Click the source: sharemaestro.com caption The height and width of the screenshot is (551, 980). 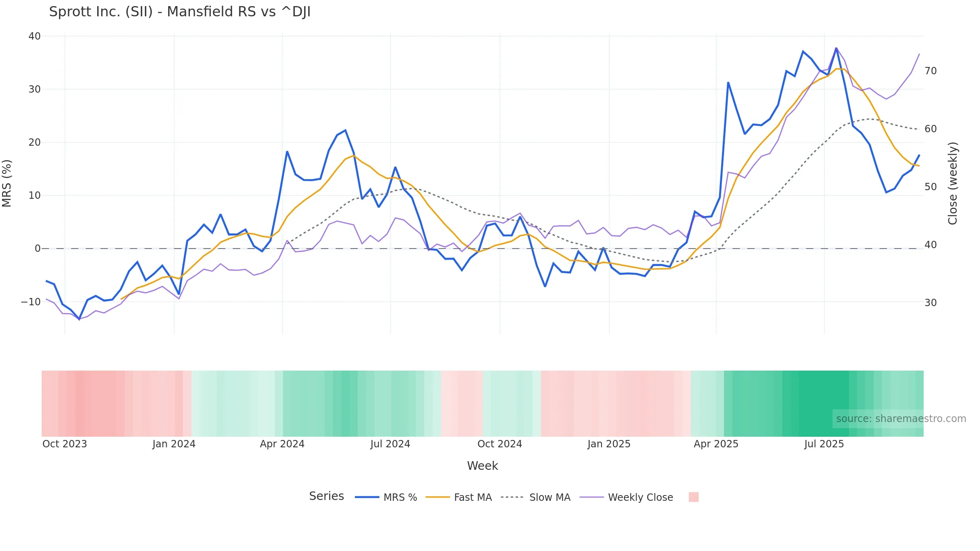901,419
